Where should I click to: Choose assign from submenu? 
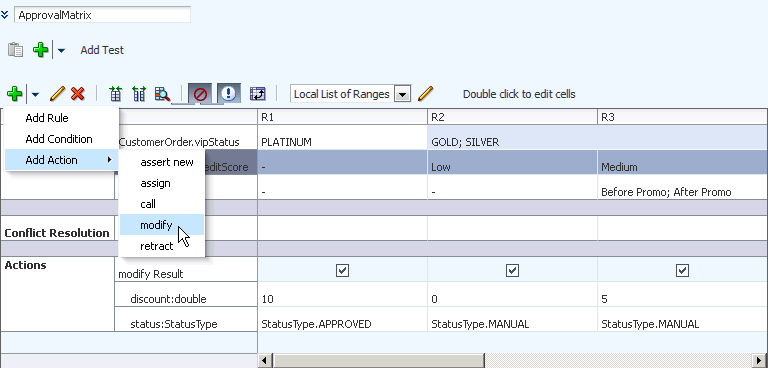point(162,183)
